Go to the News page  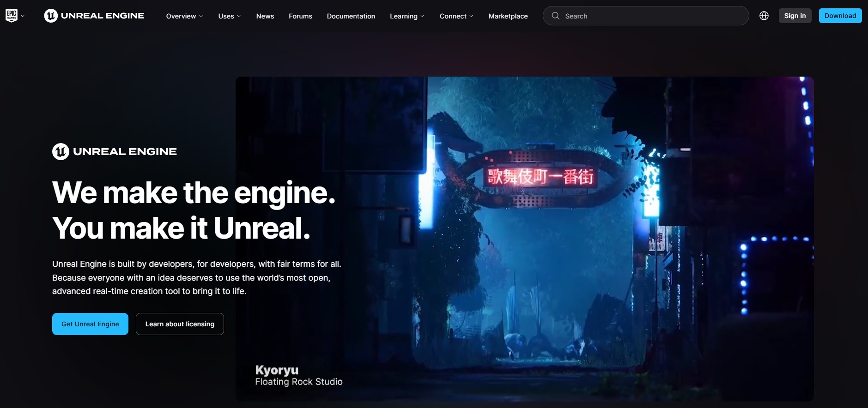coord(265,16)
